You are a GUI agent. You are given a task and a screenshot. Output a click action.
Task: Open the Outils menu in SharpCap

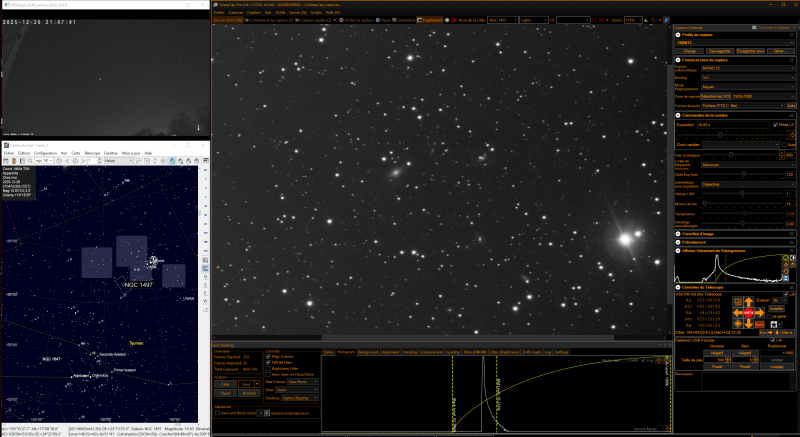coord(280,12)
